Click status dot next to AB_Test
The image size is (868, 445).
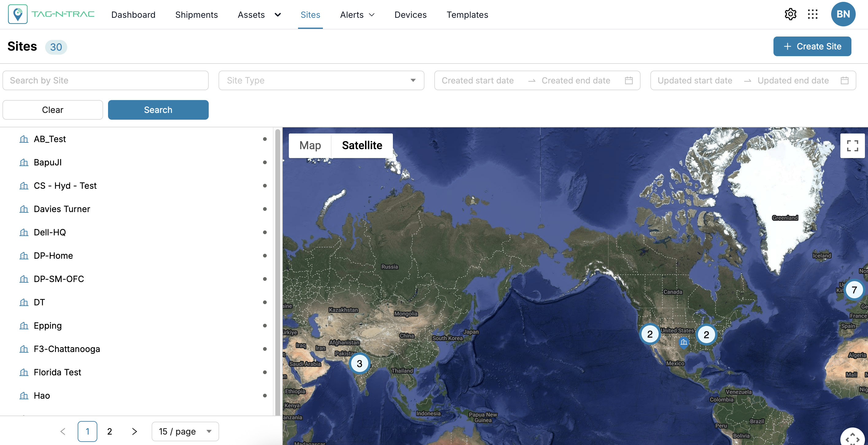(265, 139)
